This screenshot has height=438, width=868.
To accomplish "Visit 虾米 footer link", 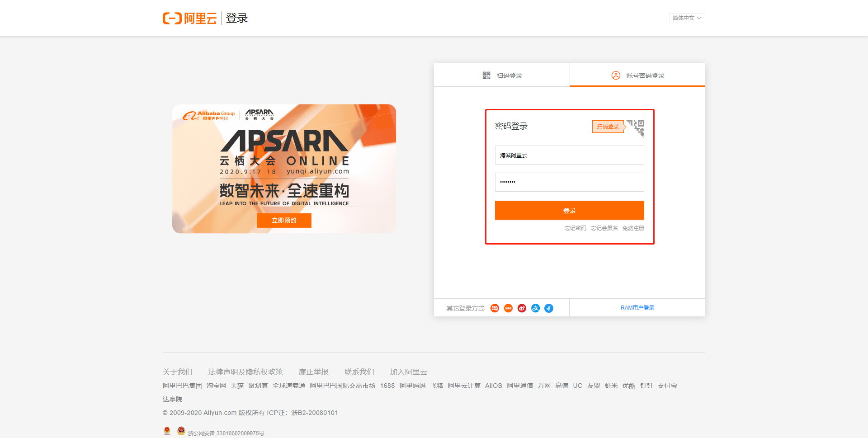I will (611, 386).
